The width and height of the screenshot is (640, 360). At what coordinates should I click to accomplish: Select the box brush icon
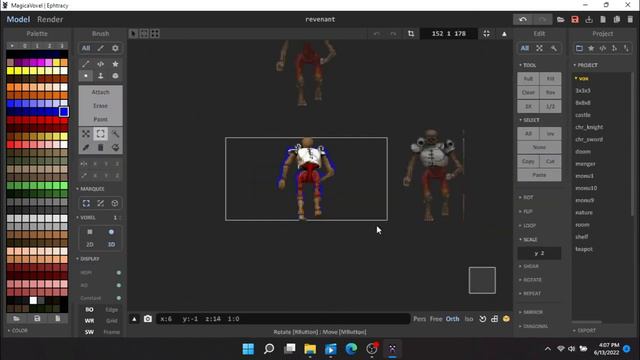[116, 76]
